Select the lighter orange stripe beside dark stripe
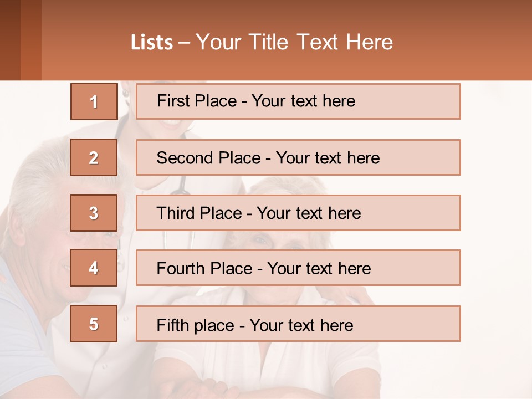The image size is (532, 399). 31,40
